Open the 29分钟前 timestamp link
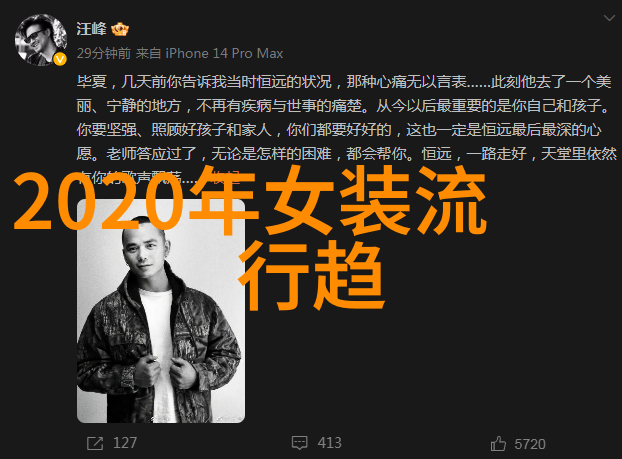The height and width of the screenshot is (459, 622). [104, 53]
